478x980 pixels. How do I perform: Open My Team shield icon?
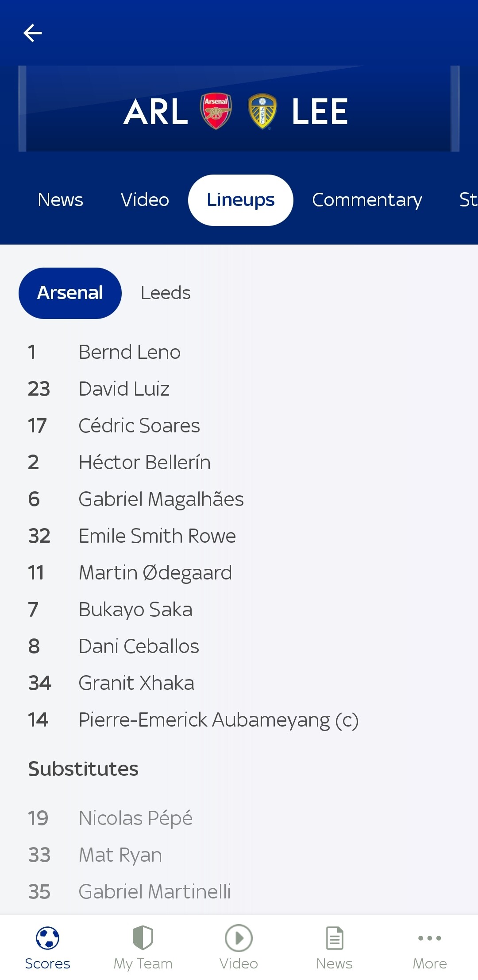143,938
